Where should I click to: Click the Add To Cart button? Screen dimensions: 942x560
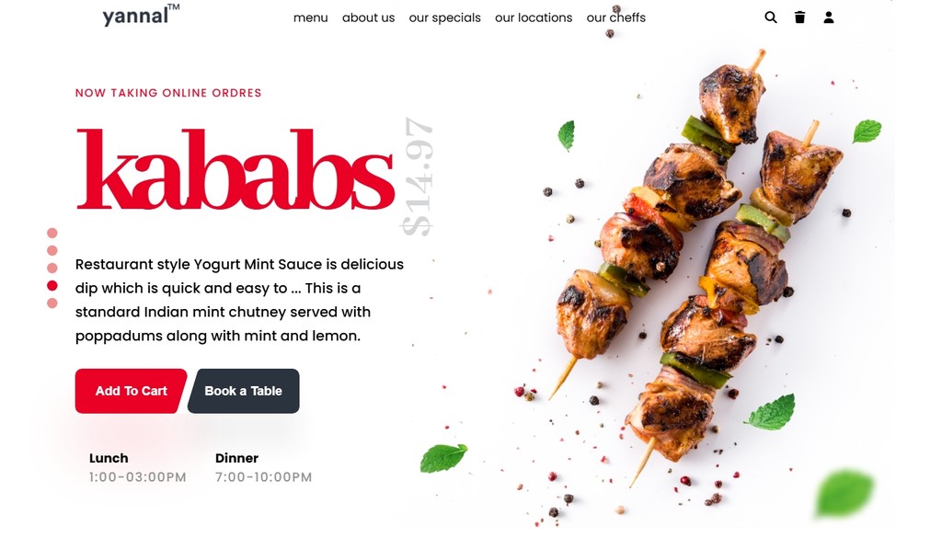coord(131,391)
